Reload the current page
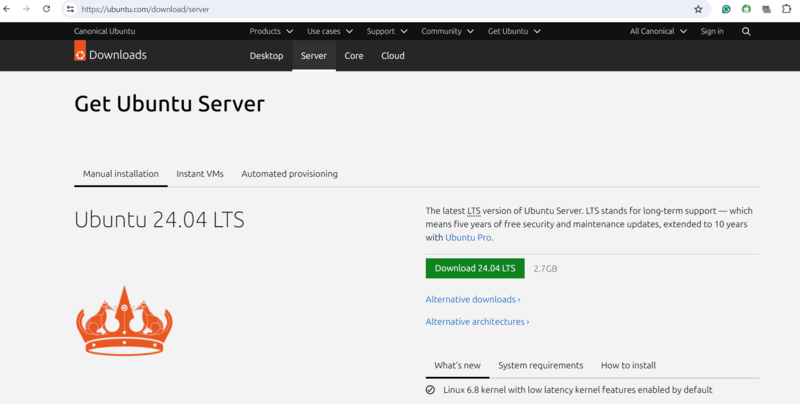 pyautogui.click(x=46, y=9)
